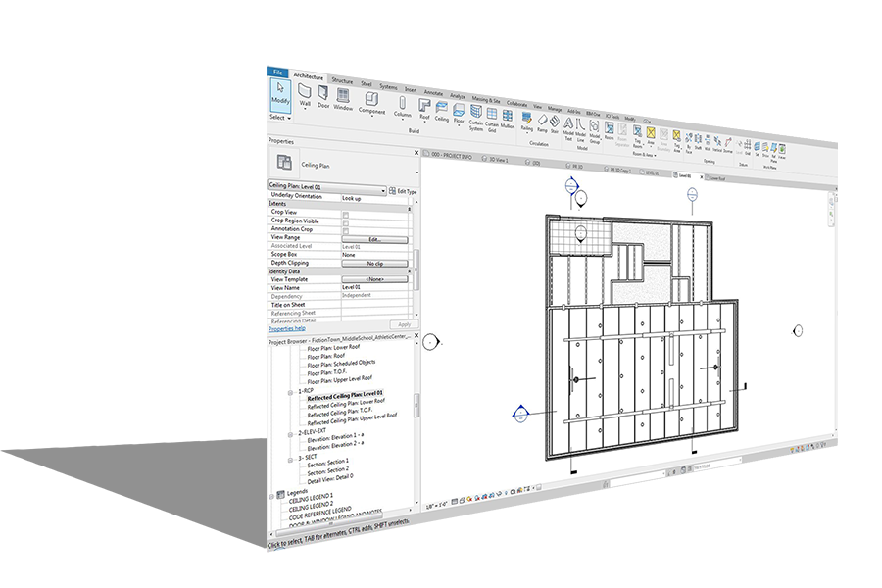Select the Column tool
The image size is (882, 588).
[402, 107]
